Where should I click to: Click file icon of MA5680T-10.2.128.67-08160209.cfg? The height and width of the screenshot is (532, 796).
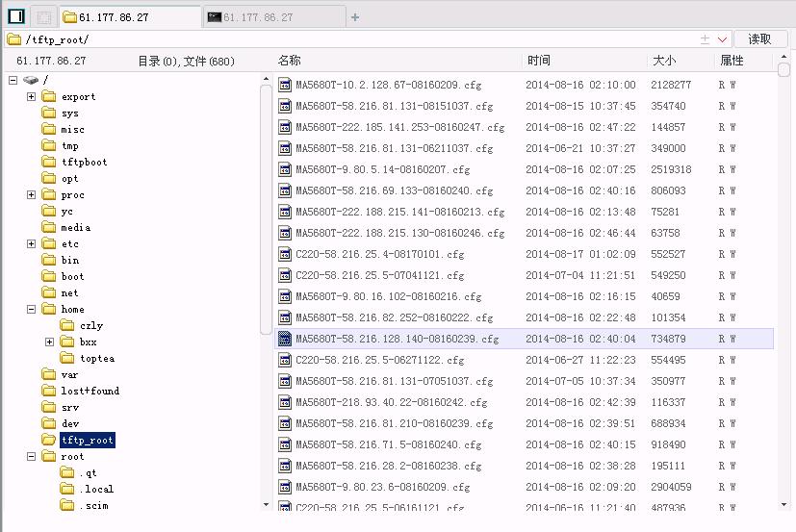tap(285, 85)
